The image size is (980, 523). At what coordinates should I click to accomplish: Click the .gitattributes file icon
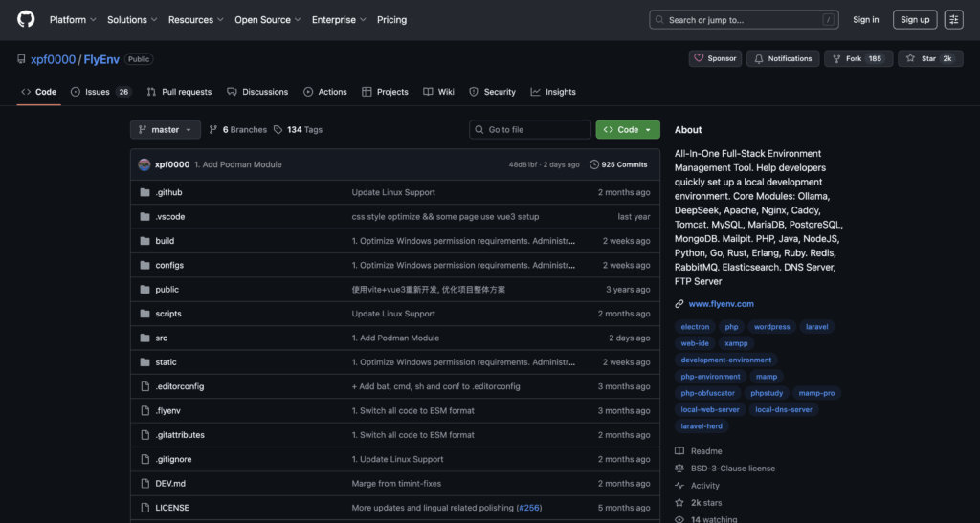pos(145,435)
